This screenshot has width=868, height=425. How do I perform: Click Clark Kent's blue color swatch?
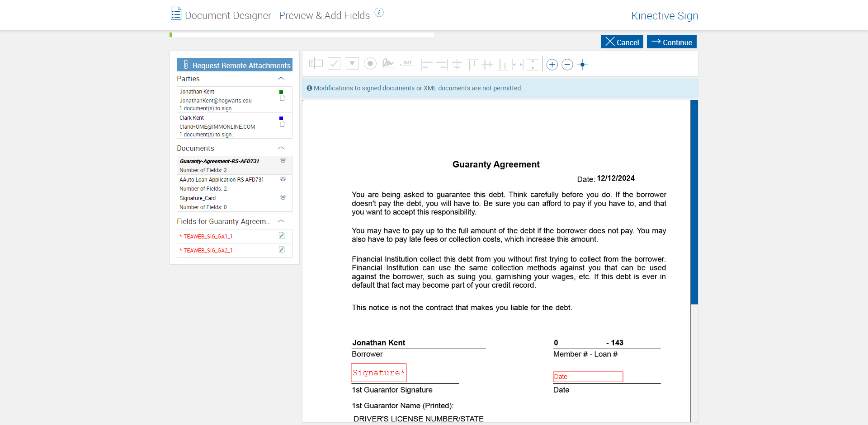pos(281,118)
